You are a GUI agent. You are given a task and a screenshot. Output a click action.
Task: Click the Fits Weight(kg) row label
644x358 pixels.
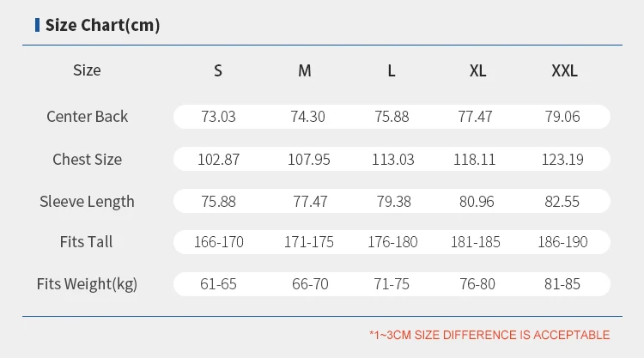(87, 284)
